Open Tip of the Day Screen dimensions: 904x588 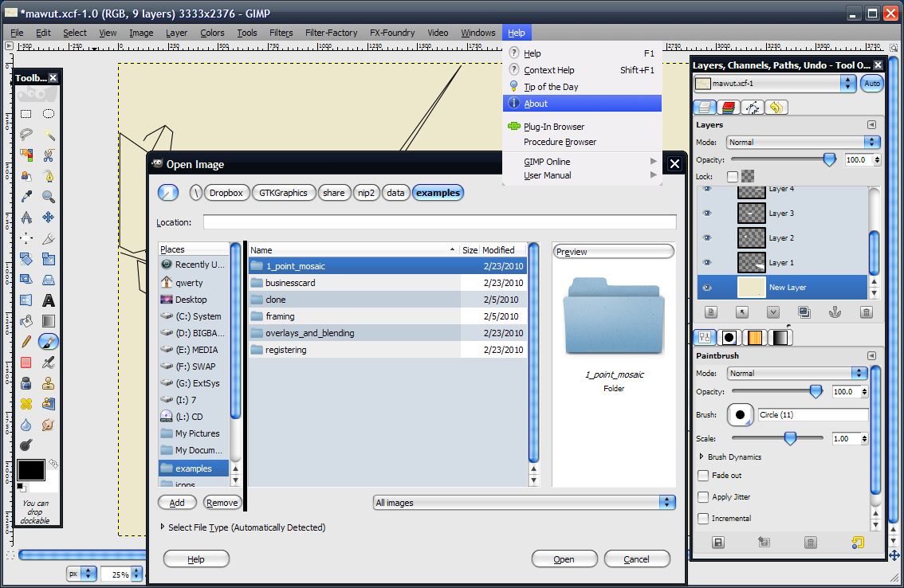point(582,87)
